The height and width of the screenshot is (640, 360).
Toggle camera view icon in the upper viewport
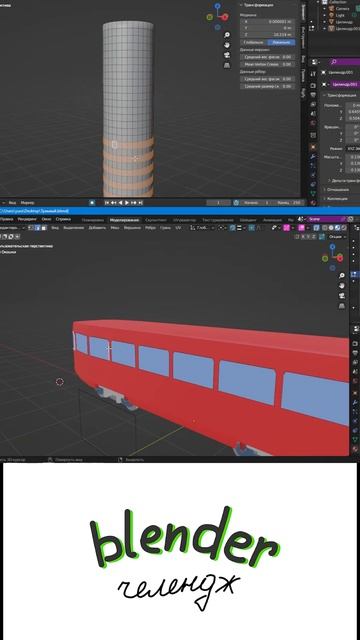tap(227, 55)
